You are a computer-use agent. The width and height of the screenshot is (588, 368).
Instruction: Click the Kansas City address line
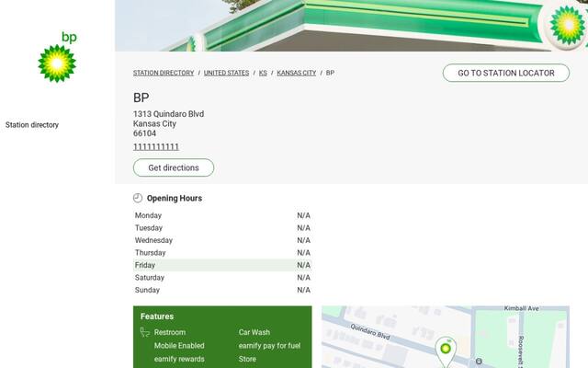[x=154, y=123]
